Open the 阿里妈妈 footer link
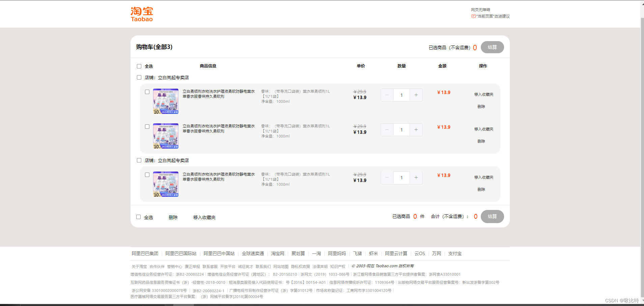The width and height of the screenshot is (644, 306). (x=337, y=253)
